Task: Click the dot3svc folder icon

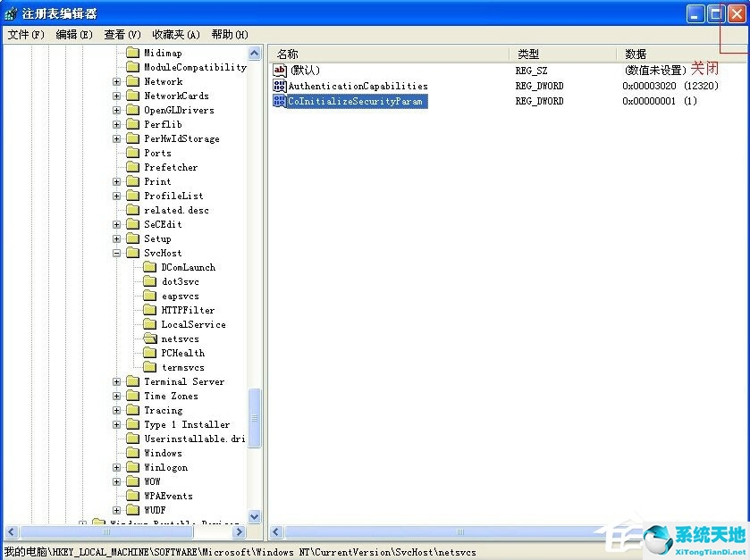Action: 149,281
